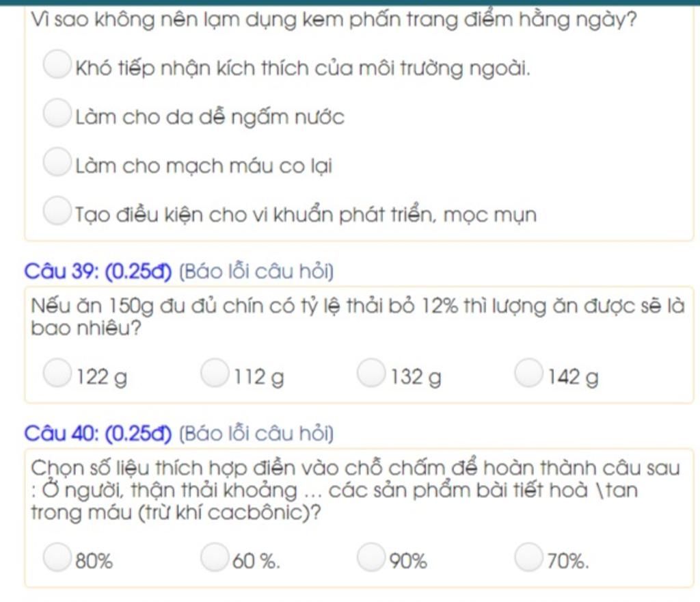The width and height of the screenshot is (700, 602).
Task: Choose 122 g radio option
Action: click(57, 372)
